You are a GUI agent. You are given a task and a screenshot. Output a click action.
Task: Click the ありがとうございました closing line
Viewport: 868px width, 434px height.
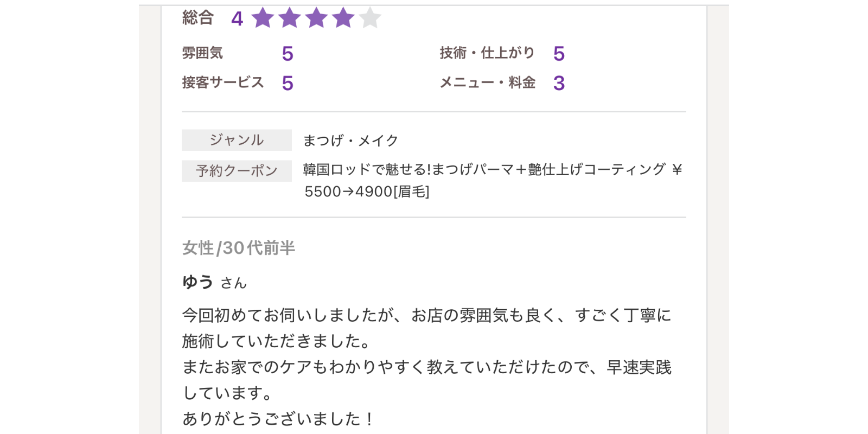(277, 419)
